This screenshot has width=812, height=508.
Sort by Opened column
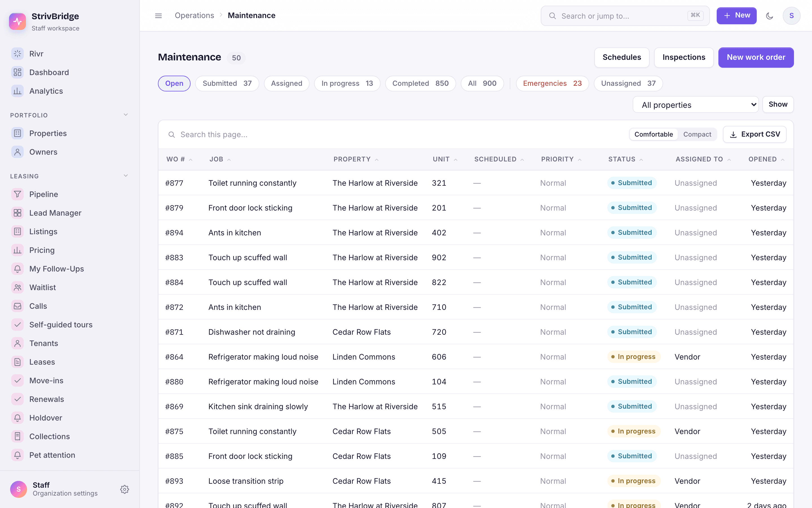point(766,159)
